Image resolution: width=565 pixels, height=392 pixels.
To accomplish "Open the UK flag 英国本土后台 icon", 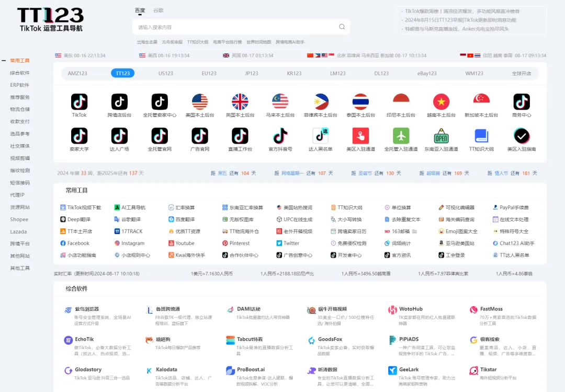I will (240, 102).
